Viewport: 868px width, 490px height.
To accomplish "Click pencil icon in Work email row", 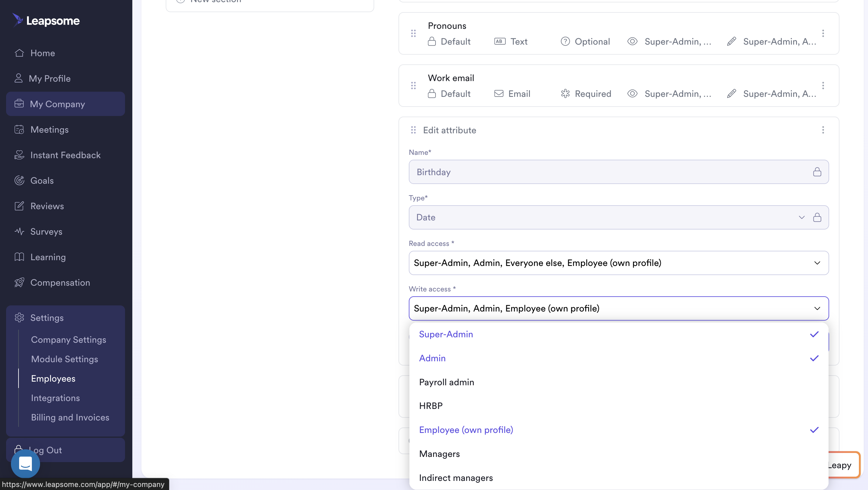I will pyautogui.click(x=731, y=94).
